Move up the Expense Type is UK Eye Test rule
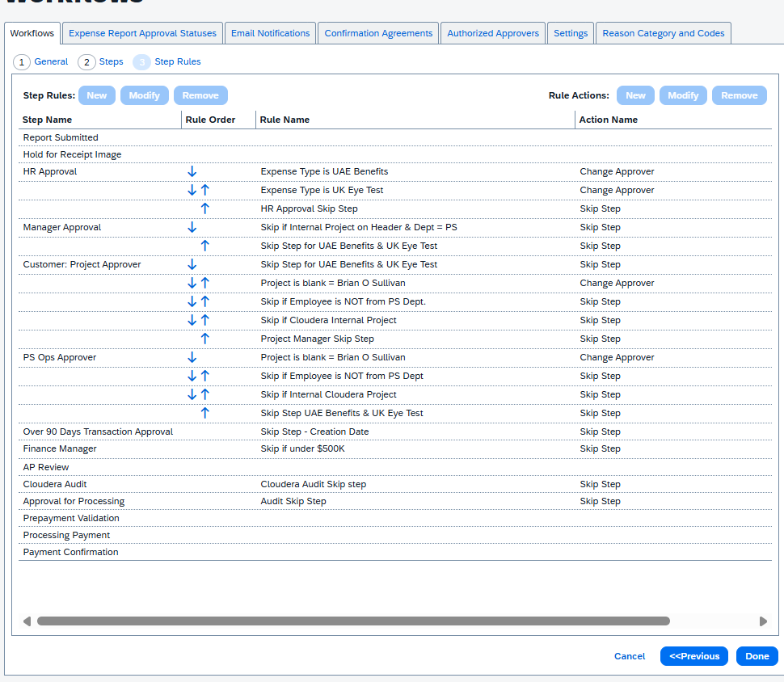 [205, 190]
